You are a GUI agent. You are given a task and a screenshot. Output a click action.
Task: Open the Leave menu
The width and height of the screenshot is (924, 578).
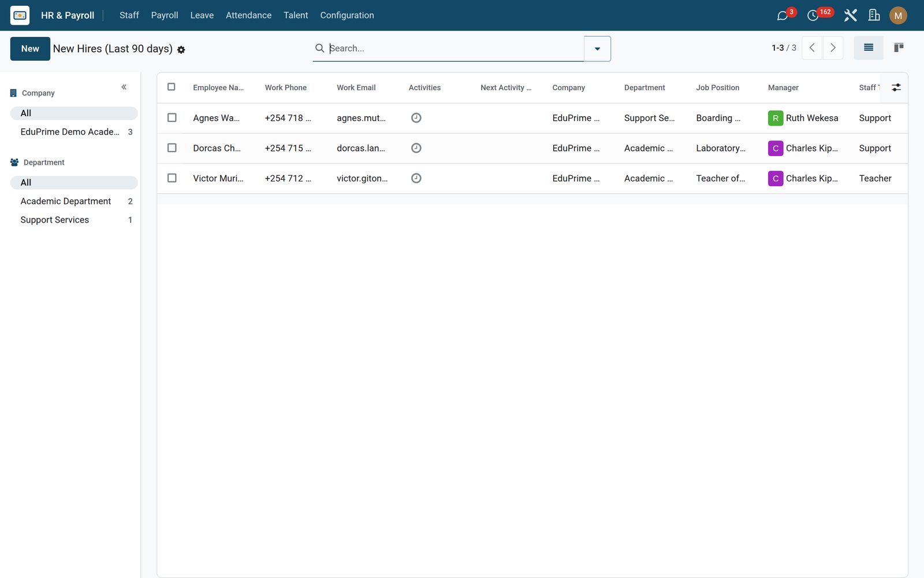202,16
